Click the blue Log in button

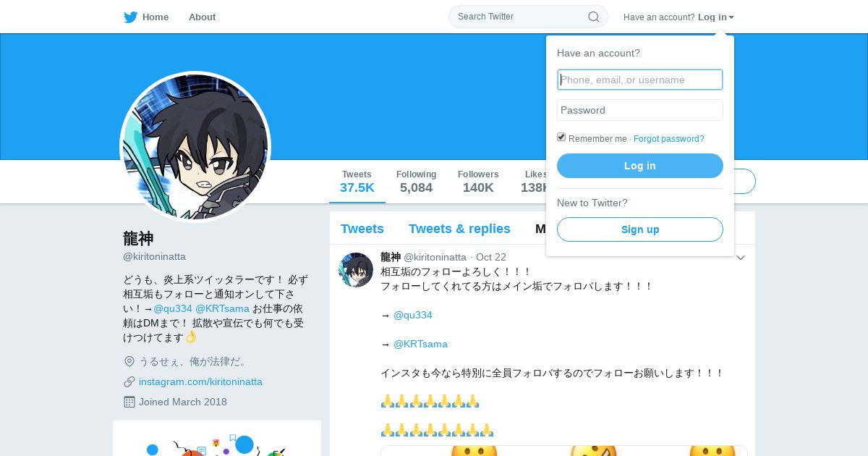tap(640, 166)
